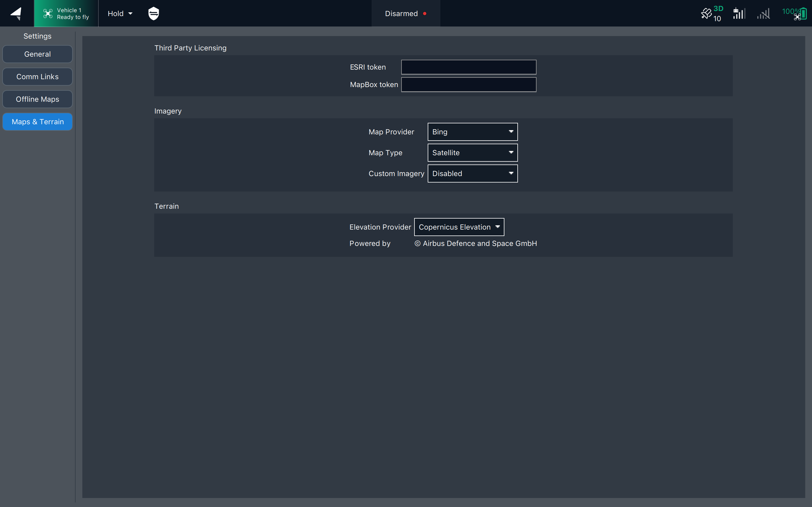This screenshot has width=812, height=507.
Task: Open the Hold flight mode dropdown
Action: pos(120,14)
